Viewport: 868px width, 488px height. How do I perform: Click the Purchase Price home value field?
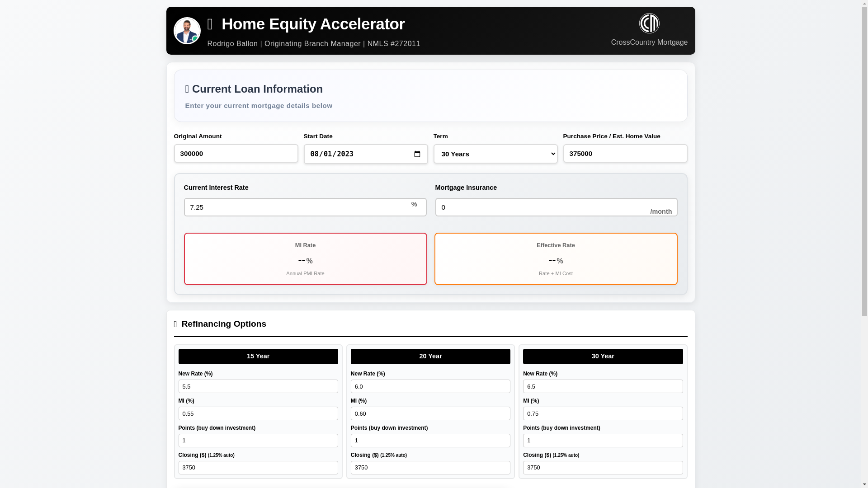coord(625,154)
